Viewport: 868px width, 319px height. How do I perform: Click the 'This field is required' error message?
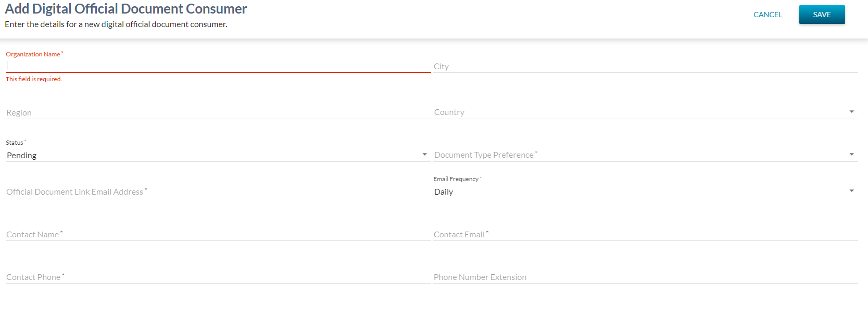pyautogui.click(x=34, y=79)
